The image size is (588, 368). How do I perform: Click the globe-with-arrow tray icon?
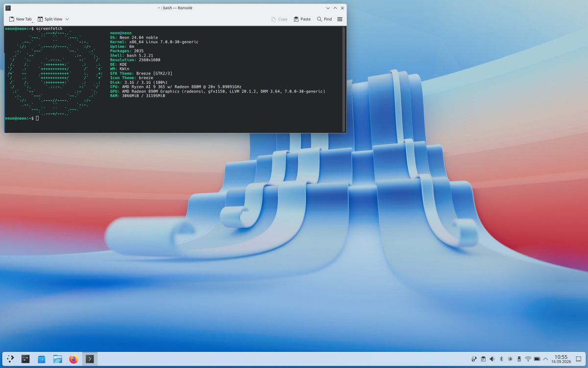point(474,359)
